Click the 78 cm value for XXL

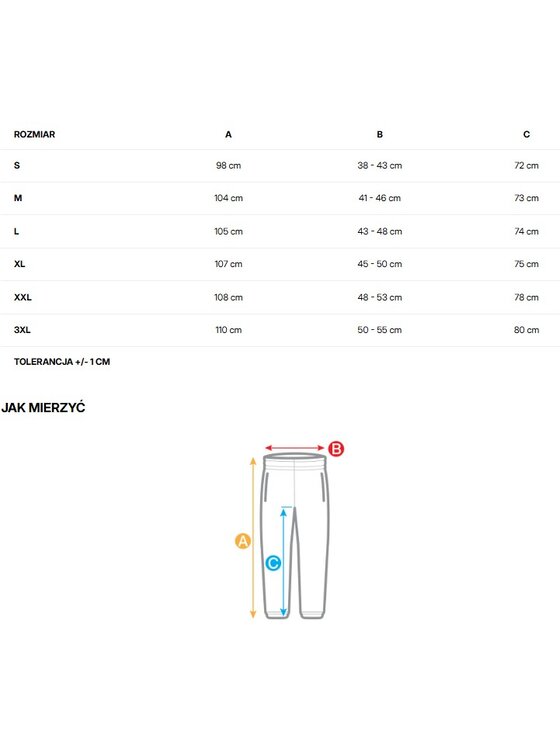point(526,297)
